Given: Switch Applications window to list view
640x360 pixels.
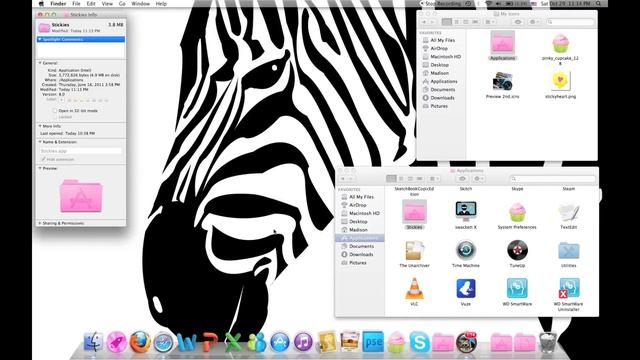Looking at the screenshot, I should tap(401, 178).
